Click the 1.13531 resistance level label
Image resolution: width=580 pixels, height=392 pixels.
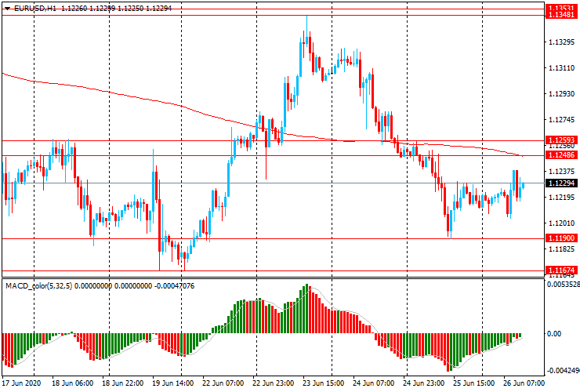point(561,8)
